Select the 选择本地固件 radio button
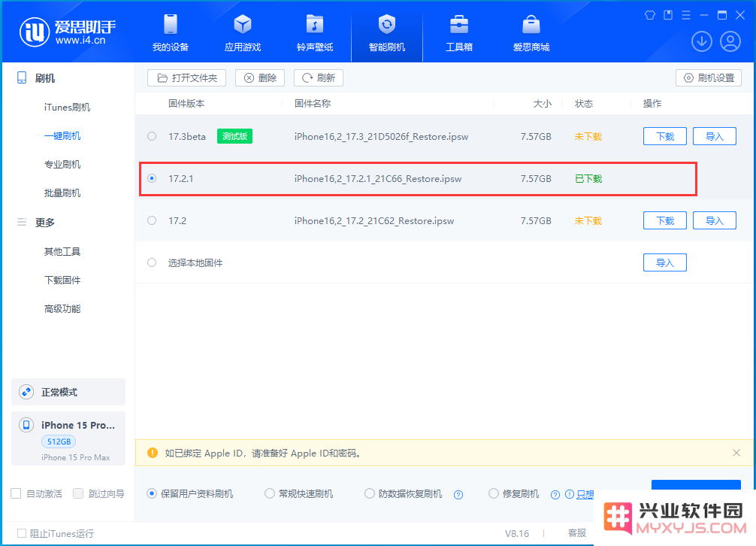This screenshot has width=756, height=546. 152,262
